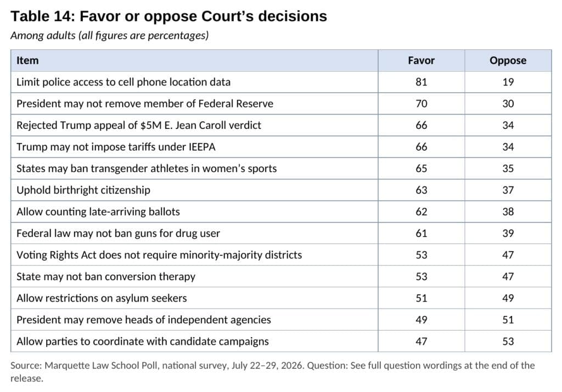Viewport: 562px width, 392px height.
Task: Select the late-arriving ballots row
Action: [281, 212]
